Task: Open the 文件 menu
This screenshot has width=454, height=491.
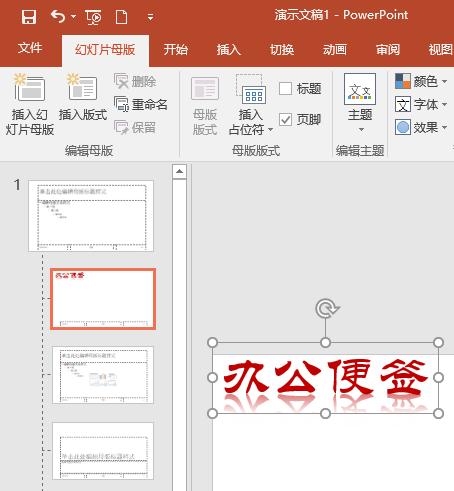Action: pos(30,48)
